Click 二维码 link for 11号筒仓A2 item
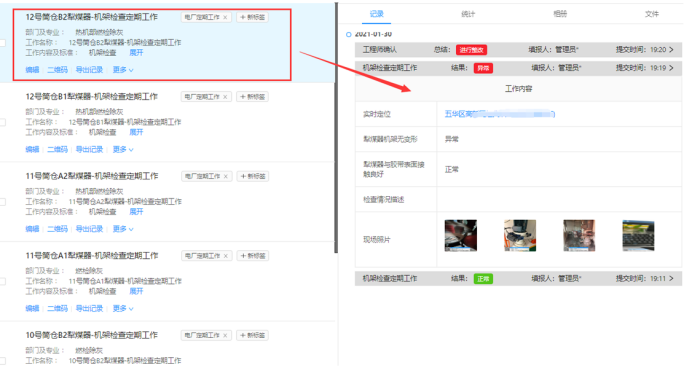 [57, 229]
